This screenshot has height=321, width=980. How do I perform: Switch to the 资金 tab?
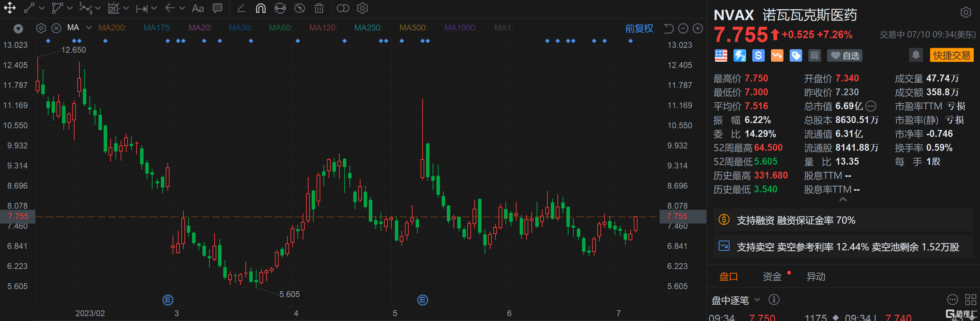tap(772, 277)
